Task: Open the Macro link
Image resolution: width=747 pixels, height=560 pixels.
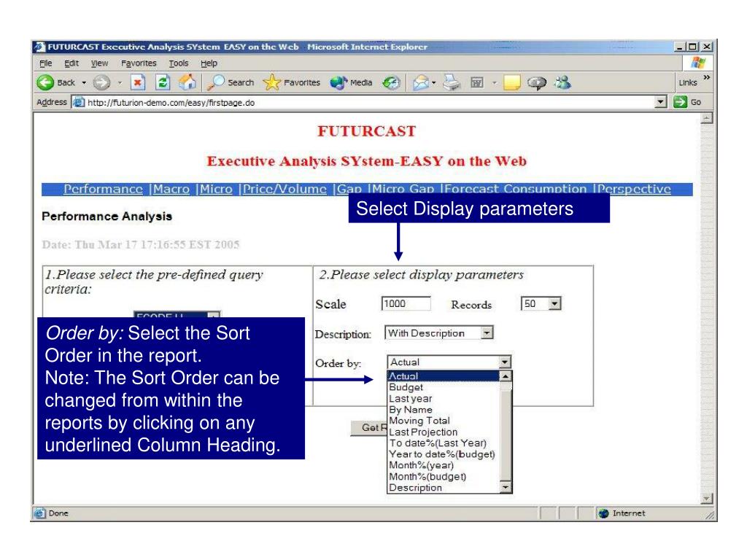Action: (x=171, y=189)
